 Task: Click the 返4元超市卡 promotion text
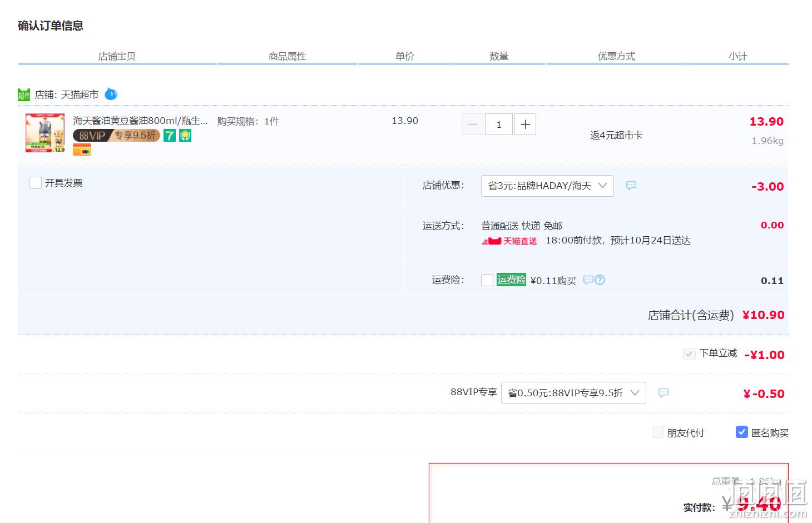click(616, 135)
